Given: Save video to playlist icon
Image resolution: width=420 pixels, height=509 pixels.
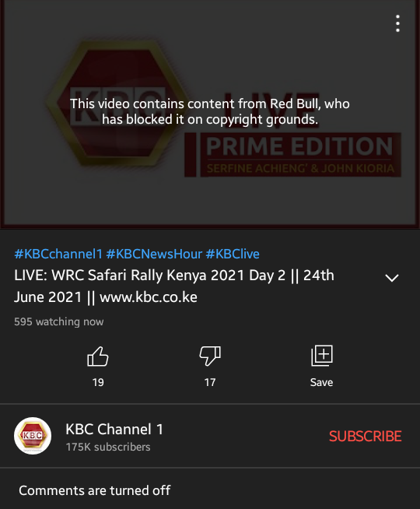Looking at the screenshot, I should coord(322,356).
